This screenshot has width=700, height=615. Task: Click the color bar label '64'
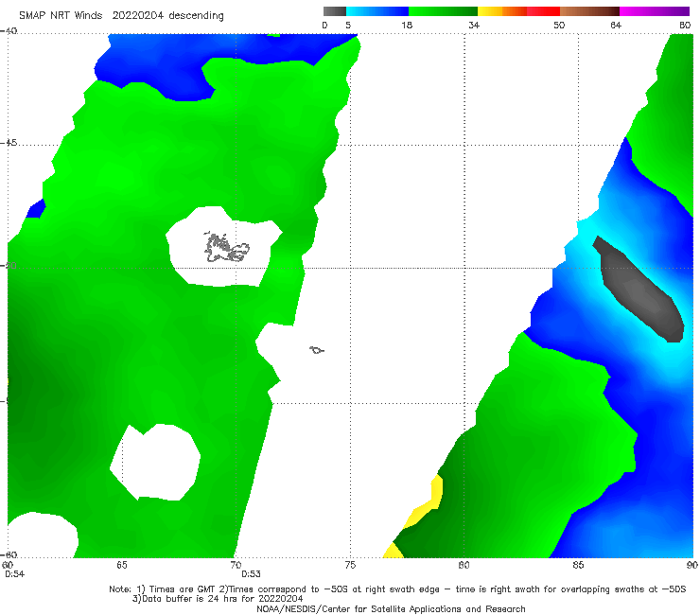click(x=616, y=25)
